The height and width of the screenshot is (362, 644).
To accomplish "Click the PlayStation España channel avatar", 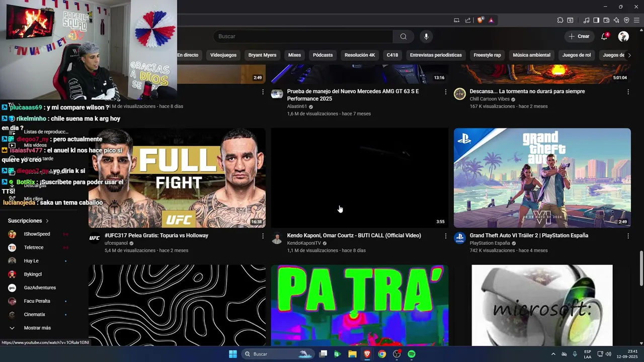I will point(459,238).
